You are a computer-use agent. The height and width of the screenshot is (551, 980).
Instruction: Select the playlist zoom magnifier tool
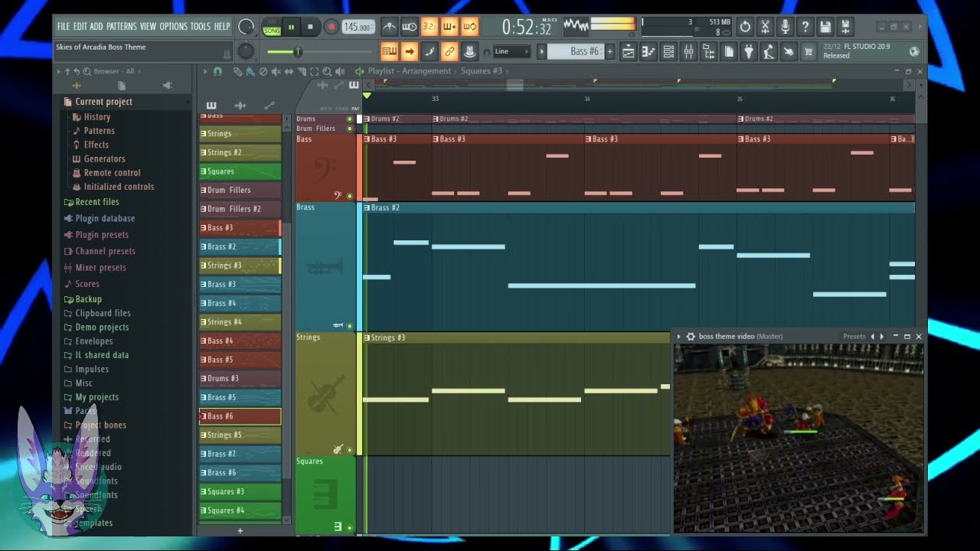click(327, 71)
